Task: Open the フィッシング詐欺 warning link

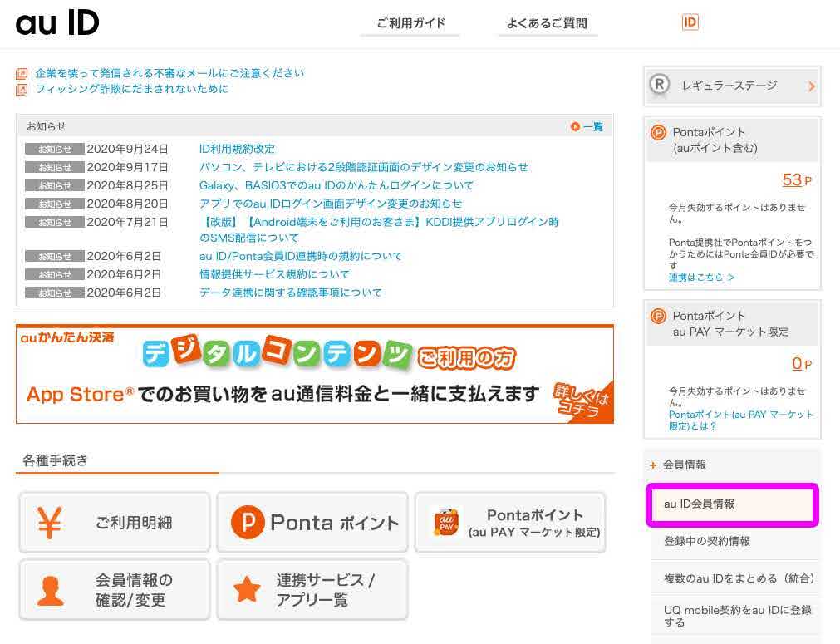Action: tap(132, 88)
